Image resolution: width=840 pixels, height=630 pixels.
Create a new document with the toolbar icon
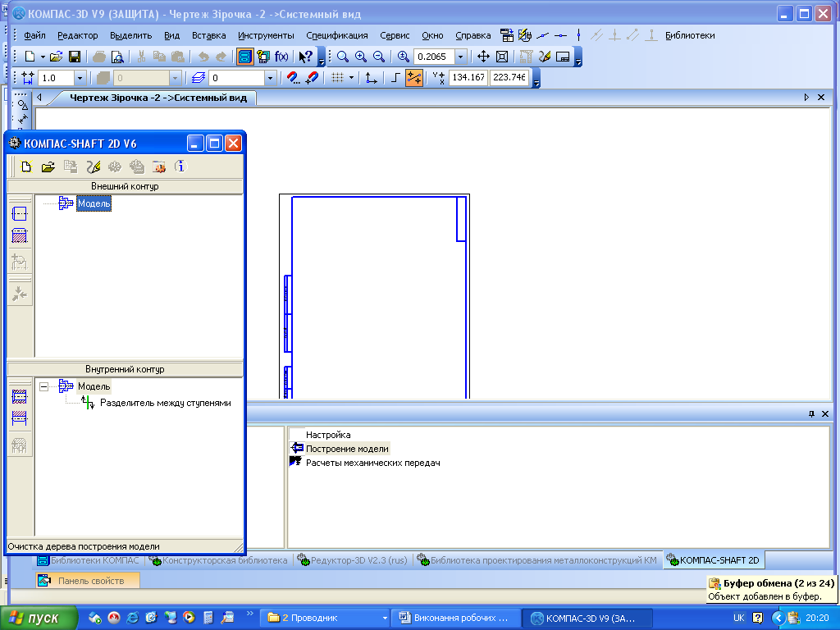coord(30,57)
